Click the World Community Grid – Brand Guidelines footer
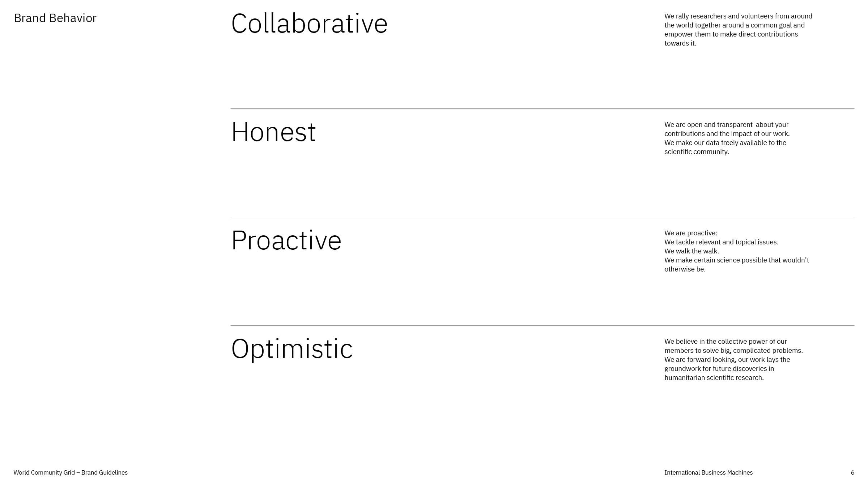 coord(71,472)
